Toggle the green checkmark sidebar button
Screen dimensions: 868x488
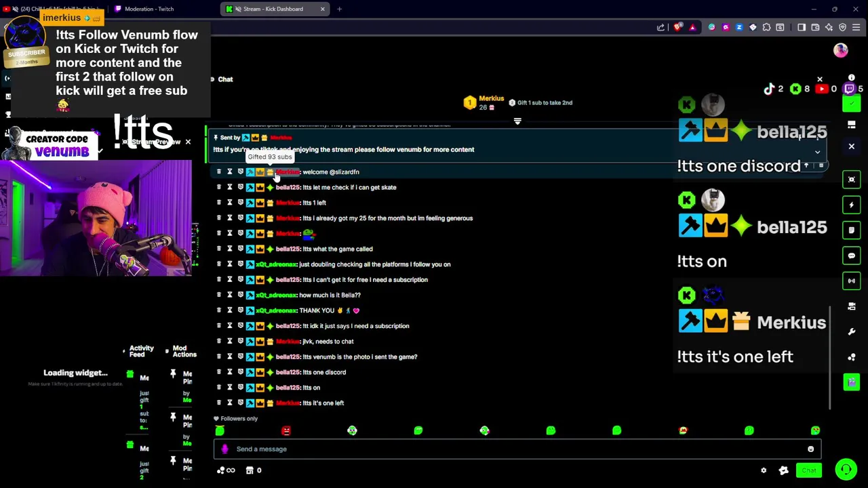852,104
